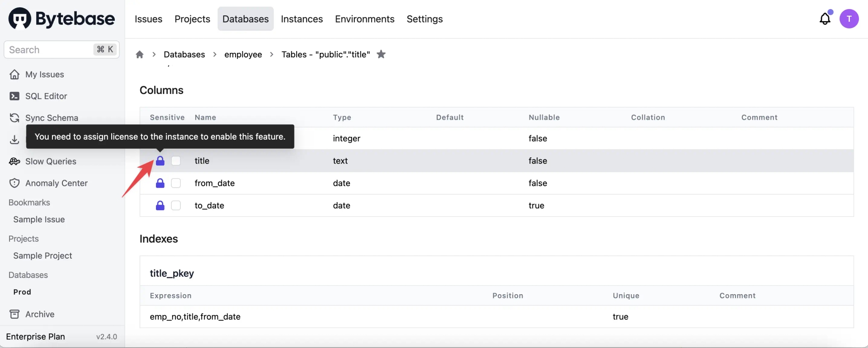Image resolution: width=868 pixels, height=348 pixels.
Task: Click the lock icon beside to_date
Action: pyautogui.click(x=160, y=206)
